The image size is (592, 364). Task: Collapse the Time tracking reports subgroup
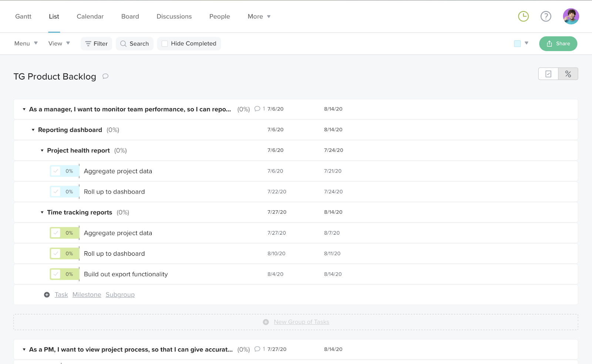(42, 212)
